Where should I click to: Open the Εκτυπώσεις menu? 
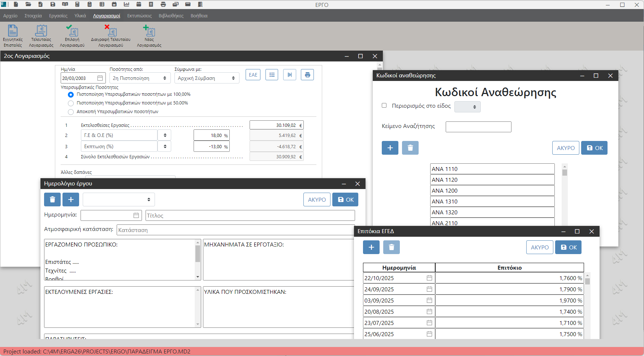pyautogui.click(x=139, y=16)
